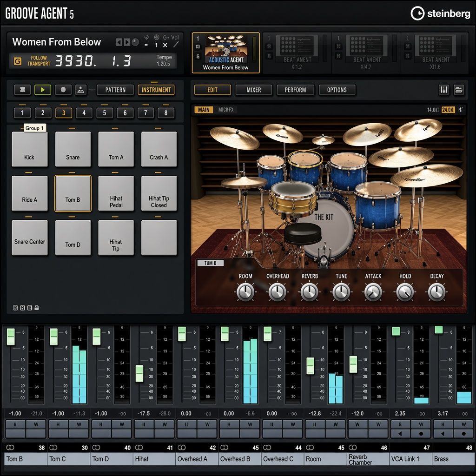
Task: Select pad group 8
Action: click(x=166, y=113)
